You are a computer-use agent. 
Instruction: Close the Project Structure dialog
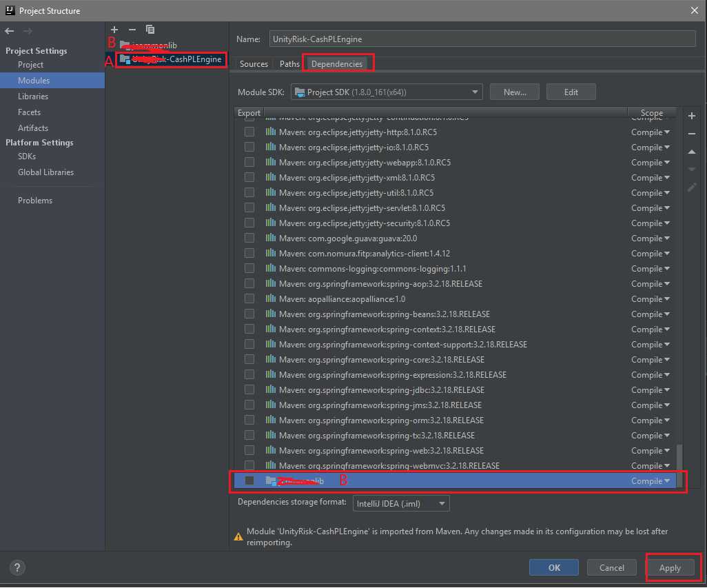pyautogui.click(x=695, y=10)
